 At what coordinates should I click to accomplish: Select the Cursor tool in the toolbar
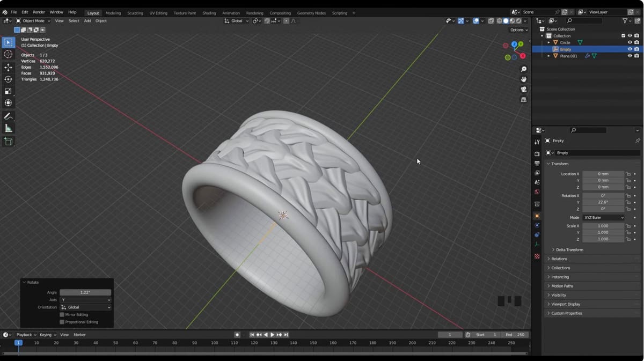[8, 54]
